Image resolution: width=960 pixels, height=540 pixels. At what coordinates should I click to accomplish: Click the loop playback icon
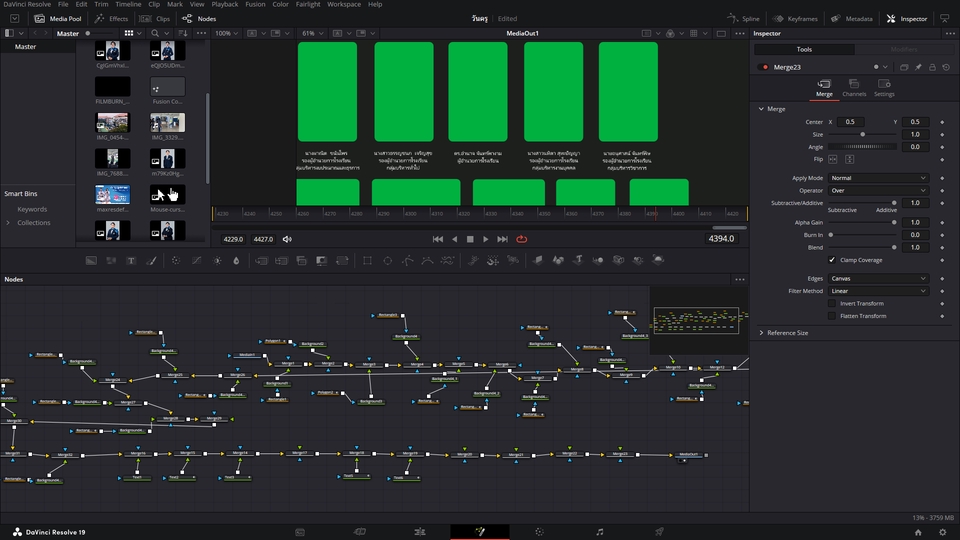[521, 239]
